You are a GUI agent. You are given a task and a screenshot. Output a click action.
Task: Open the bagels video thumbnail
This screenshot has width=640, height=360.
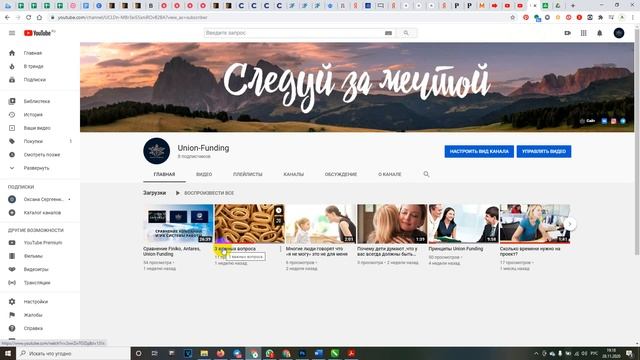pyautogui.click(x=249, y=224)
